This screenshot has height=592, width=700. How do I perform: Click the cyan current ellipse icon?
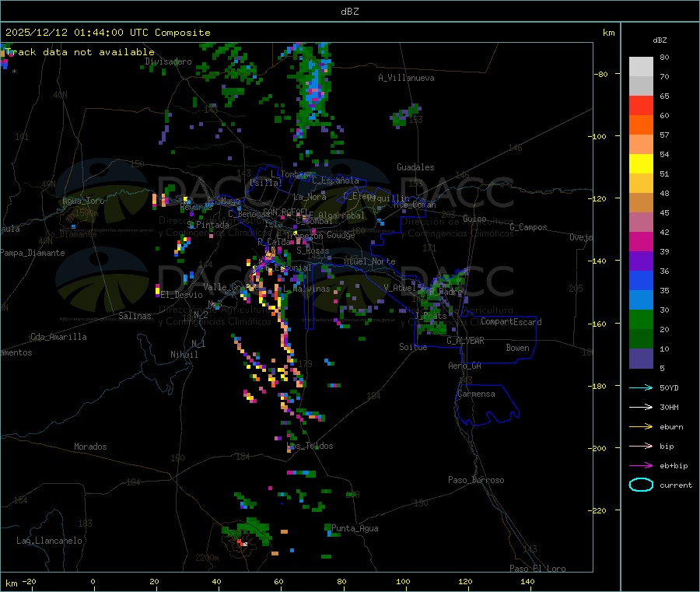tap(641, 485)
